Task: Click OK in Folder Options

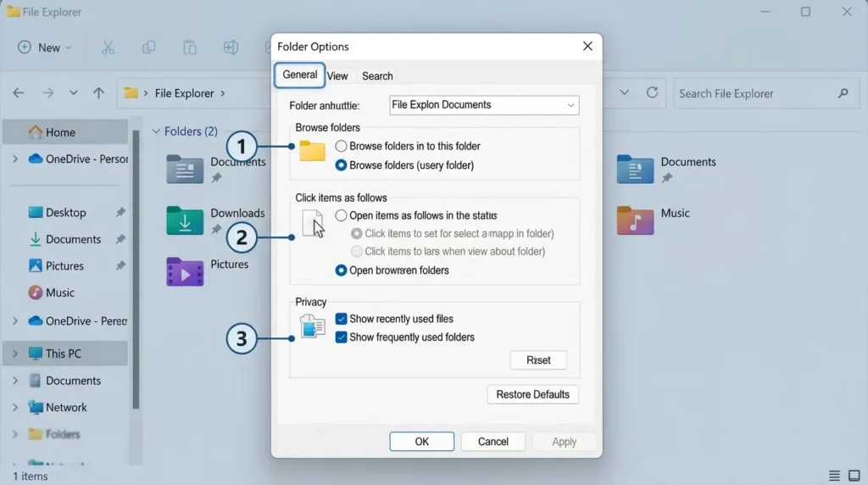Action: tap(422, 442)
